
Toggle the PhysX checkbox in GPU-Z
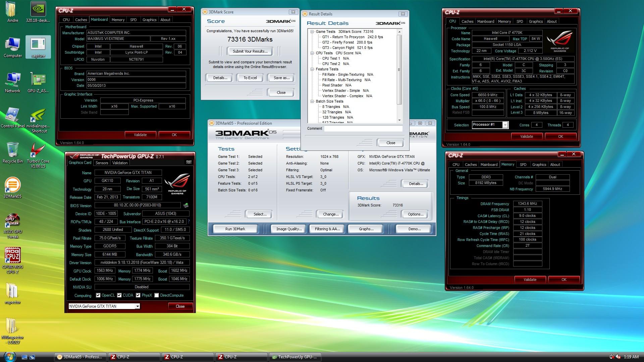(138, 295)
